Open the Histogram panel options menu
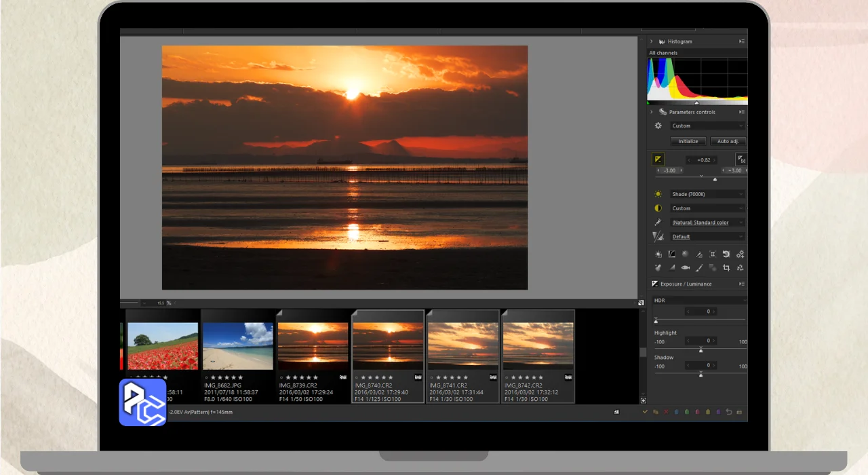Screen dimensions: 868x475 click(x=742, y=41)
